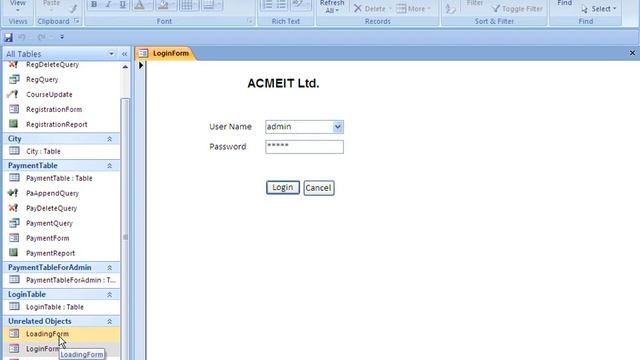The height and width of the screenshot is (360, 640).
Task: Click the Login button
Action: (283, 187)
